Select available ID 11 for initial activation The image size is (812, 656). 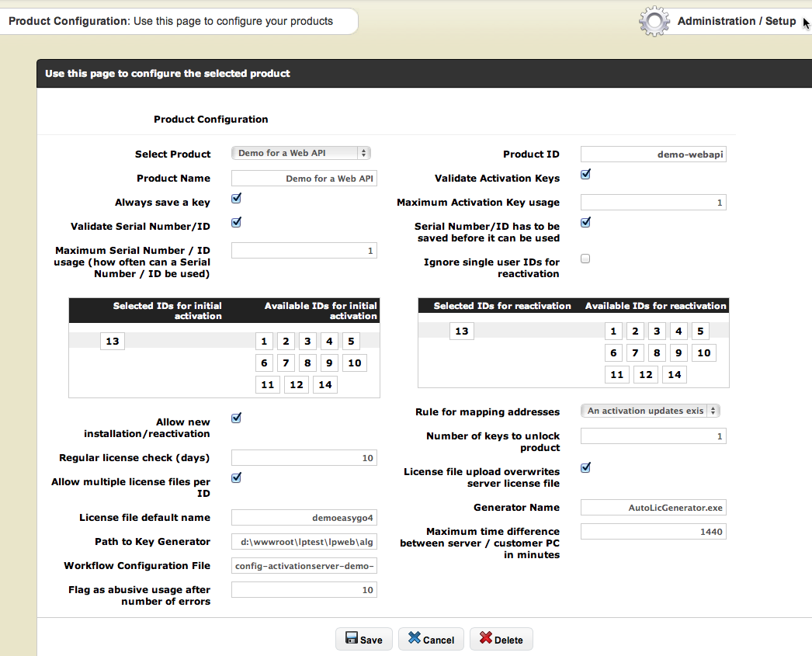[x=268, y=385]
